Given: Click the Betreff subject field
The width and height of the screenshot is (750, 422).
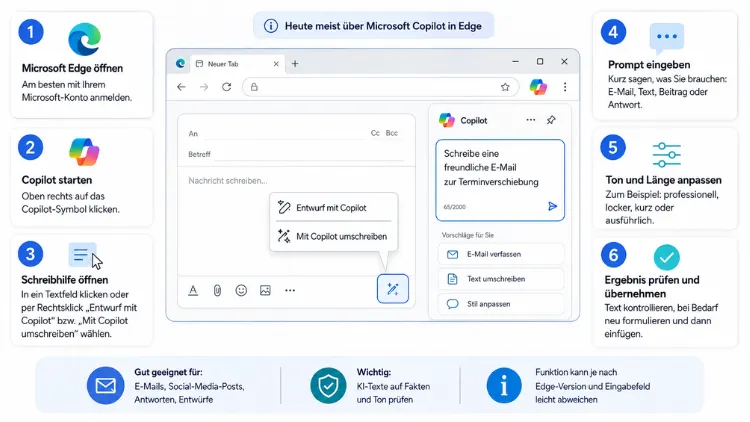Looking at the screenshot, I should 296,154.
